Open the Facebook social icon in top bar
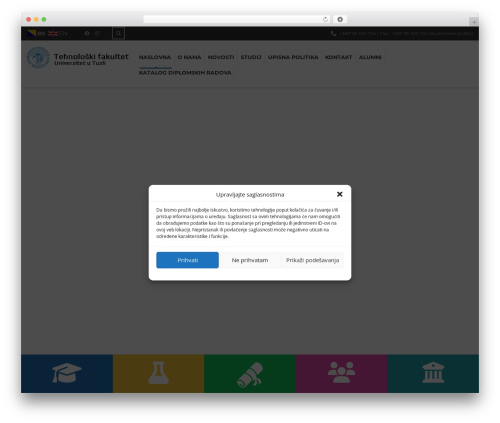This screenshot has width=500, height=423. (x=87, y=33)
